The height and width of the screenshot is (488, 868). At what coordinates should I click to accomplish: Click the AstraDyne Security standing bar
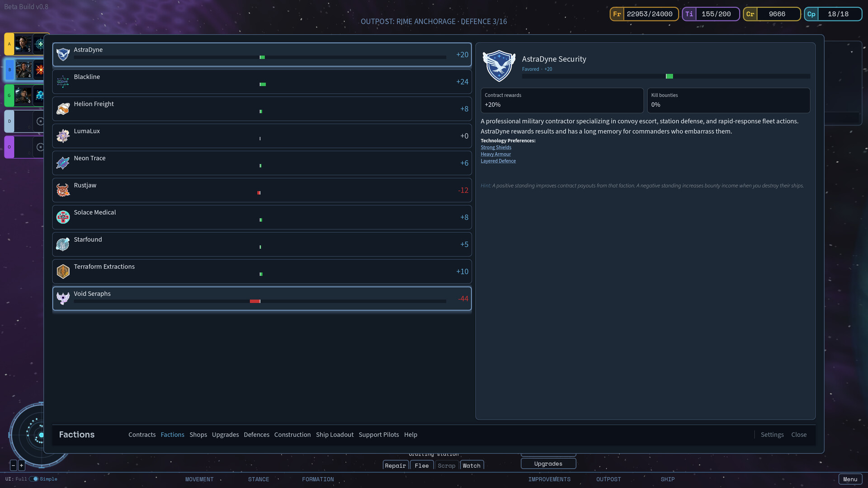click(666, 76)
